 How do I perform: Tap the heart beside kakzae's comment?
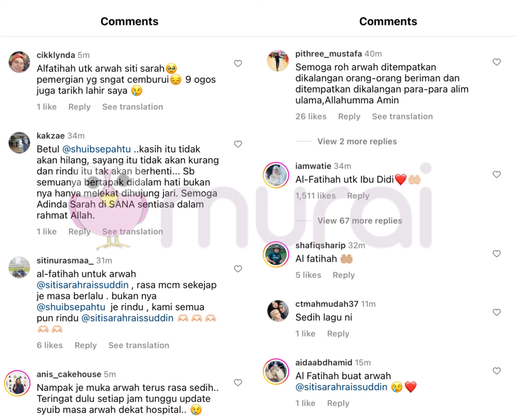(238, 144)
